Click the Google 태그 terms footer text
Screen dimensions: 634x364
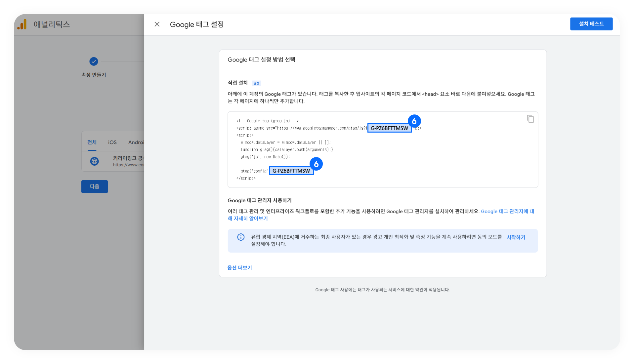[x=383, y=290]
